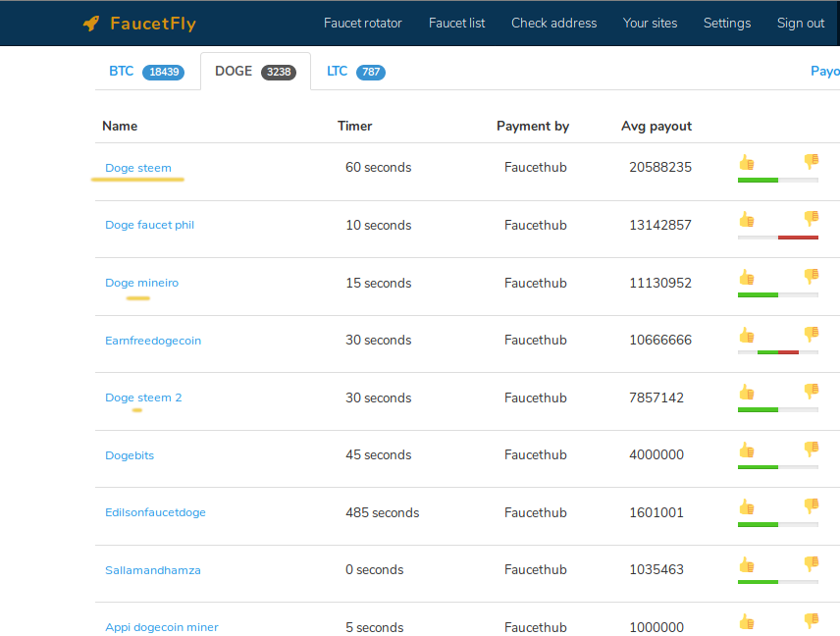Give thumbs down to Doge steem
The height and width of the screenshot is (636, 840).
point(812,161)
